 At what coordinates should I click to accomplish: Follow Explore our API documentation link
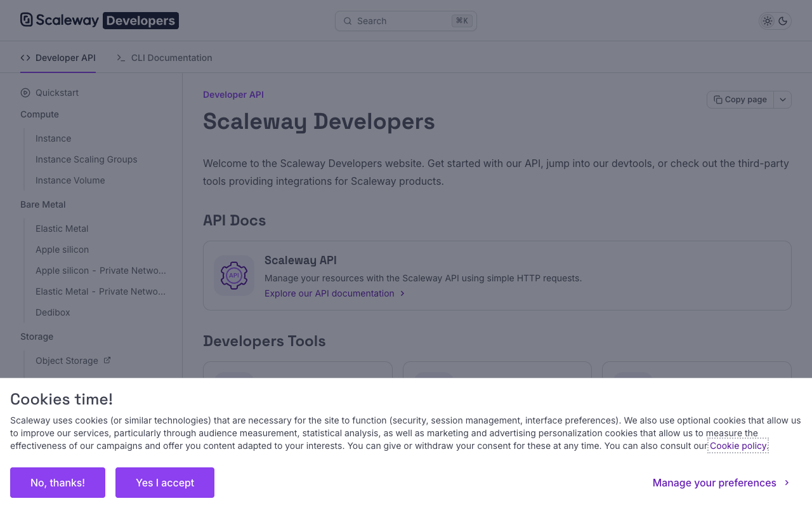[335, 293]
